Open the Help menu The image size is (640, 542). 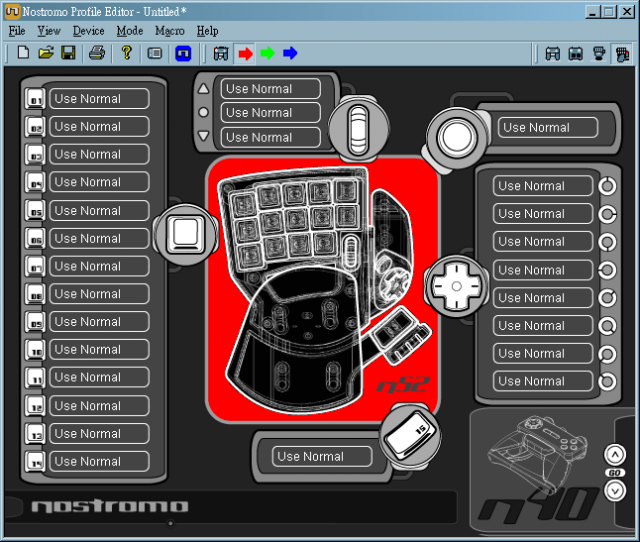tap(207, 31)
